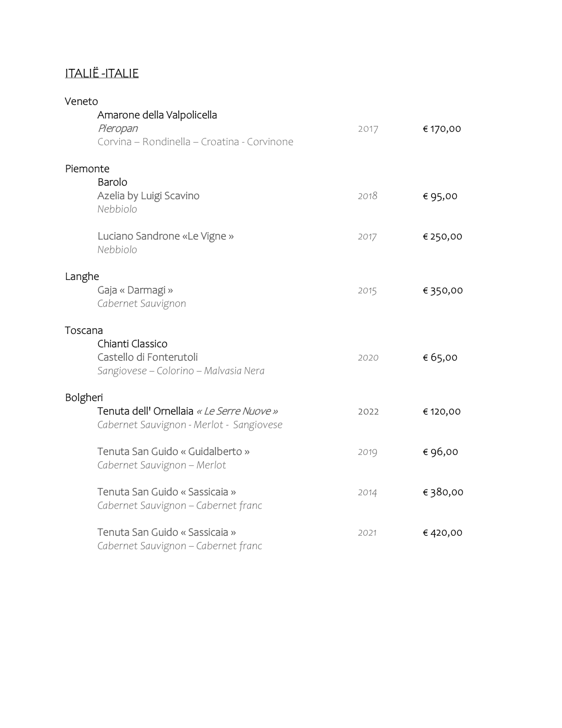
Task: Click the Azelia by Luigi Scavino entry
Action: (x=148, y=196)
